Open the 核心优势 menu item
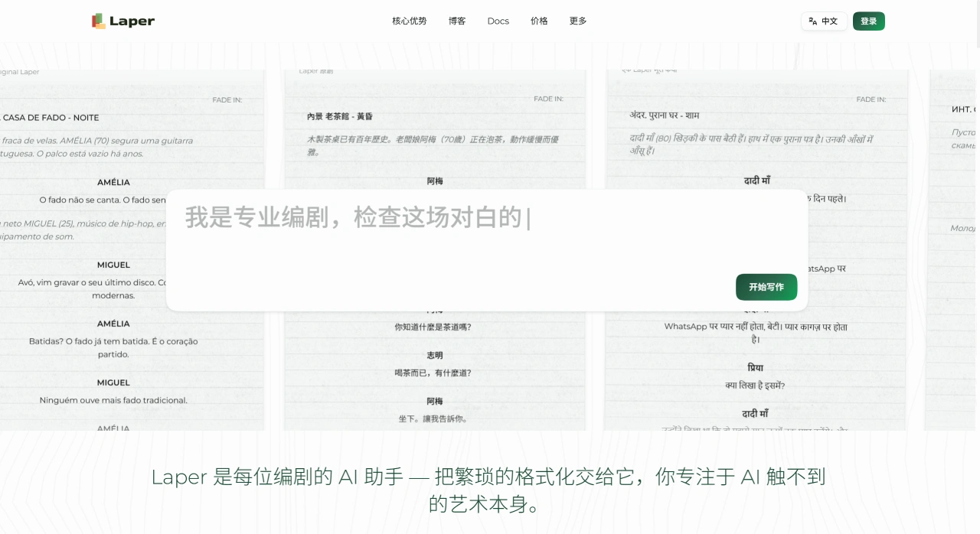980x534 pixels. pos(410,21)
